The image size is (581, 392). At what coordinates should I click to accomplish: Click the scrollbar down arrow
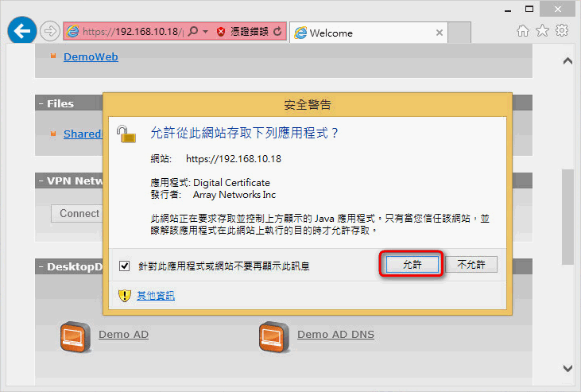click(x=567, y=368)
